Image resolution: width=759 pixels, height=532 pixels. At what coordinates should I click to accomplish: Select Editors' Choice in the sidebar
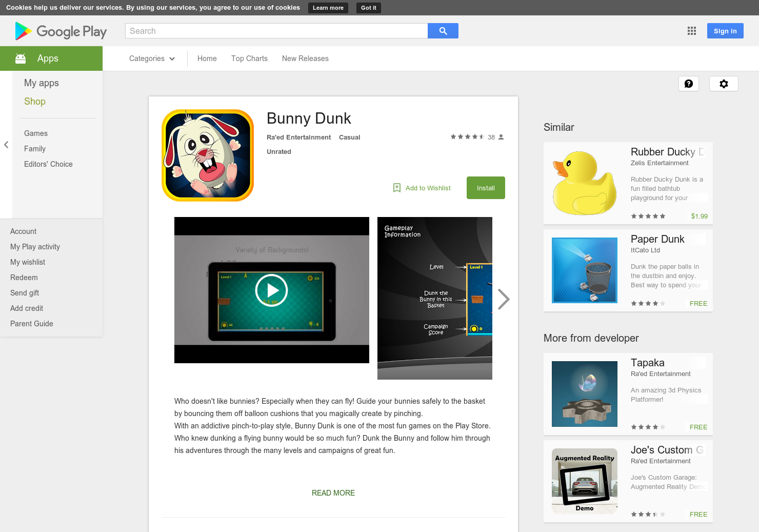coord(48,164)
